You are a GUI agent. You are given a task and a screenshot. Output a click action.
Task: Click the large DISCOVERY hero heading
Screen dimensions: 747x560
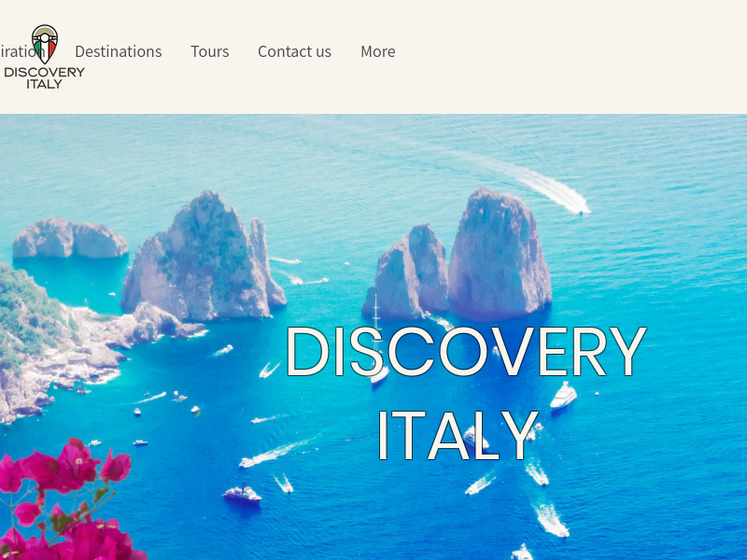pyautogui.click(x=465, y=352)
